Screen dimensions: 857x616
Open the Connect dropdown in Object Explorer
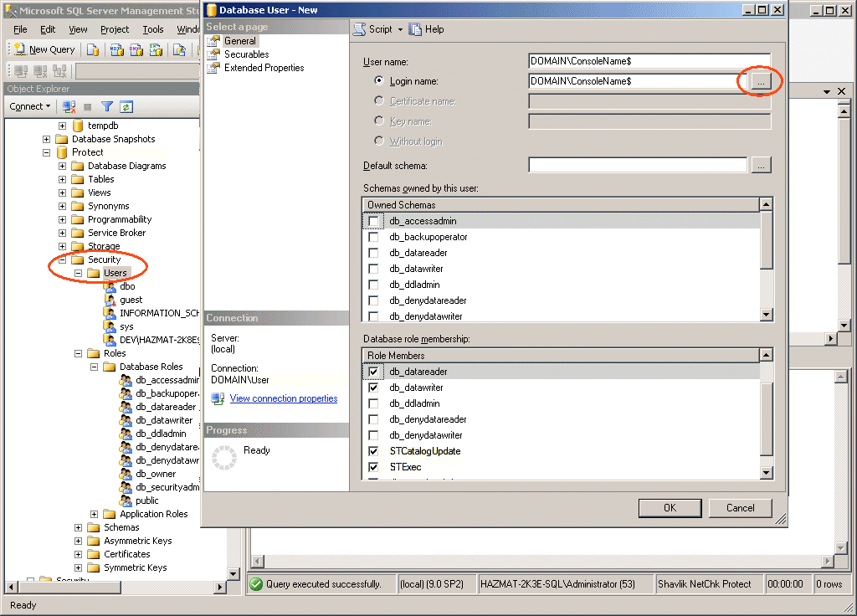[30, 106]
